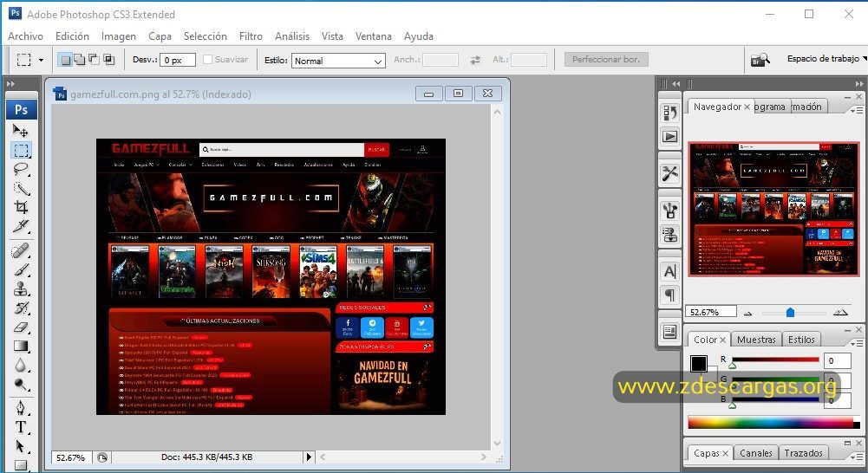The image size is (868, 473).
Task: Open the Estilo dropdown showing Normal
Action: coord(338,61)
